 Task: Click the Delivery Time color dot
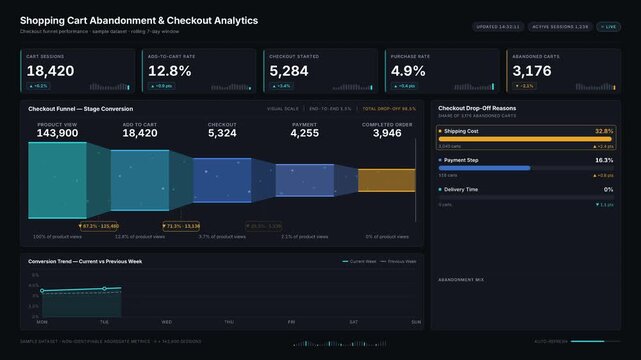click(x=440, y=190)
